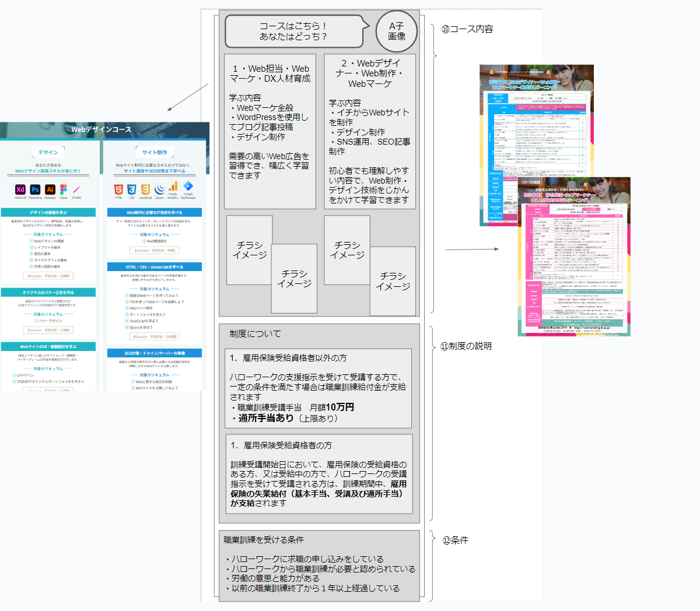Click the コースはこちら speech bubble
The image size is (700, 611).
[293, 31]
